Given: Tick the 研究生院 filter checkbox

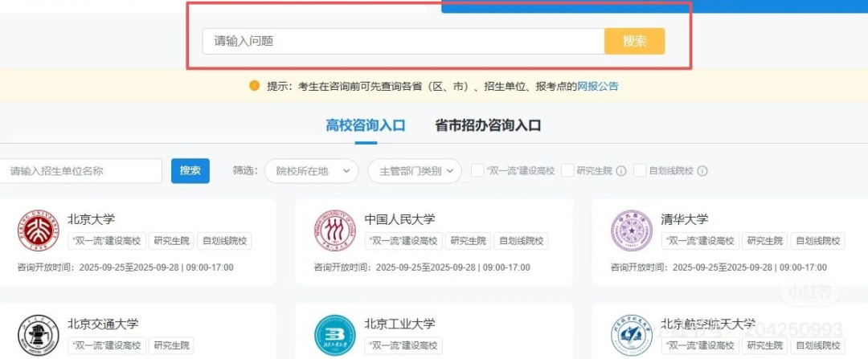Looking at the screenshot, I should tap(567, 170).
